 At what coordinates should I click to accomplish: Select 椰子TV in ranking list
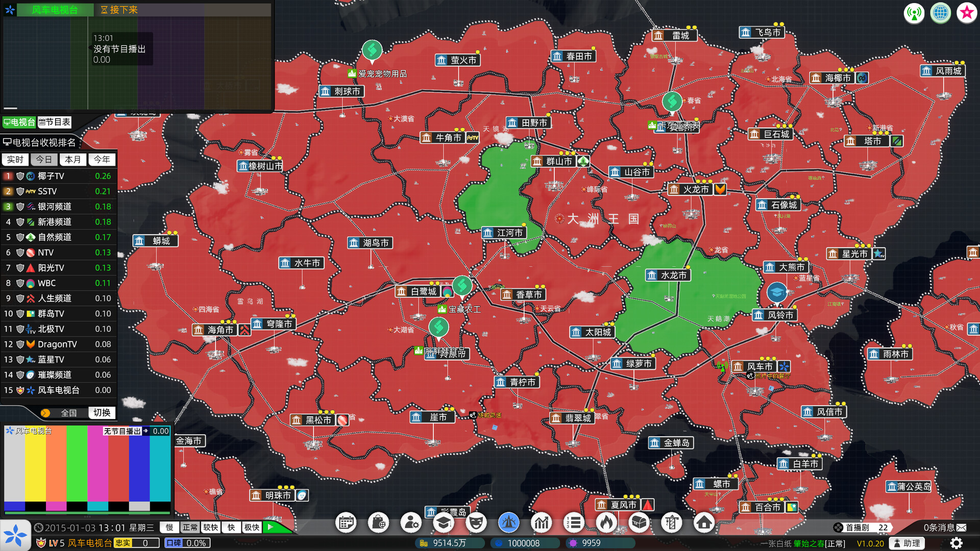click(x=59, y=176)
